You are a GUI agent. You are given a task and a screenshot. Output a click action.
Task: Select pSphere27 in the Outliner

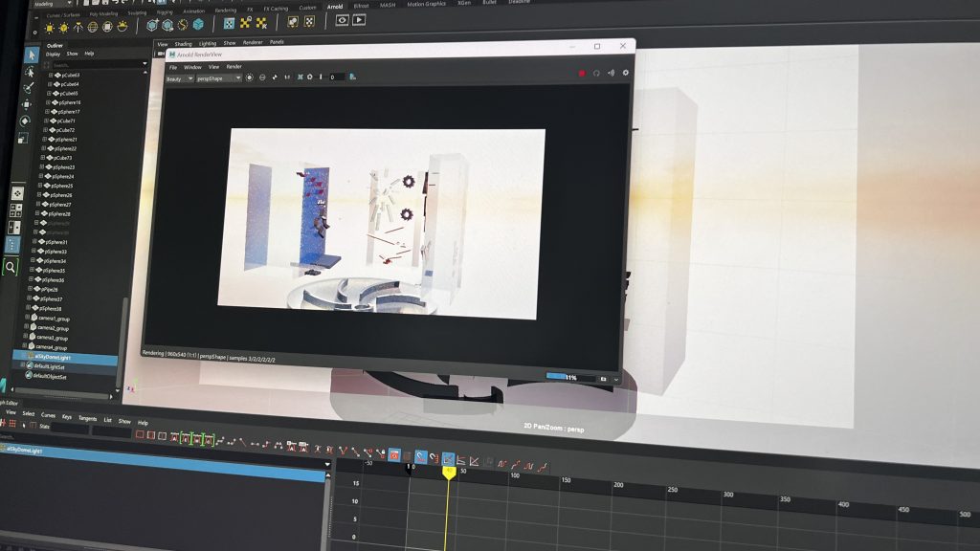tap(59, 205)
